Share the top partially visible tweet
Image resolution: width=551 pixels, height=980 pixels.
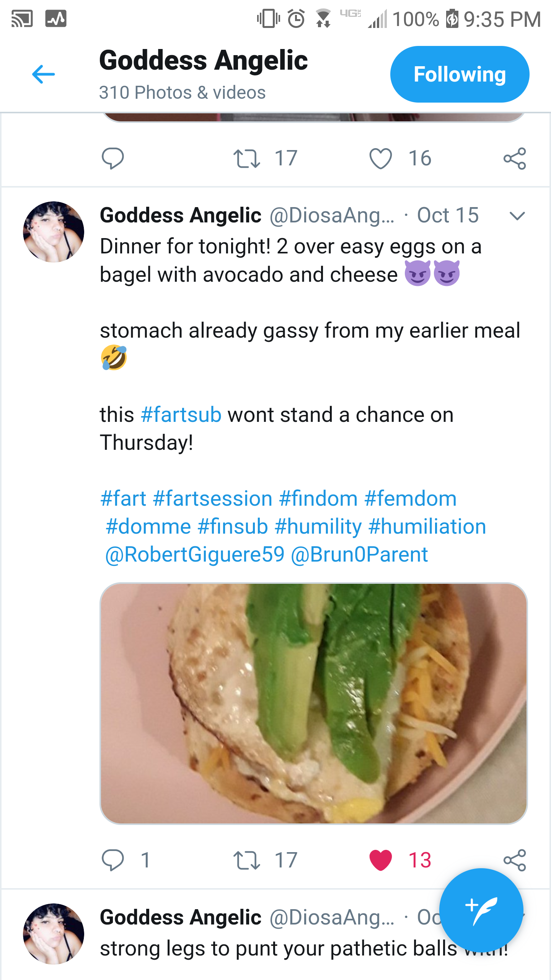(x=515, y=158)
